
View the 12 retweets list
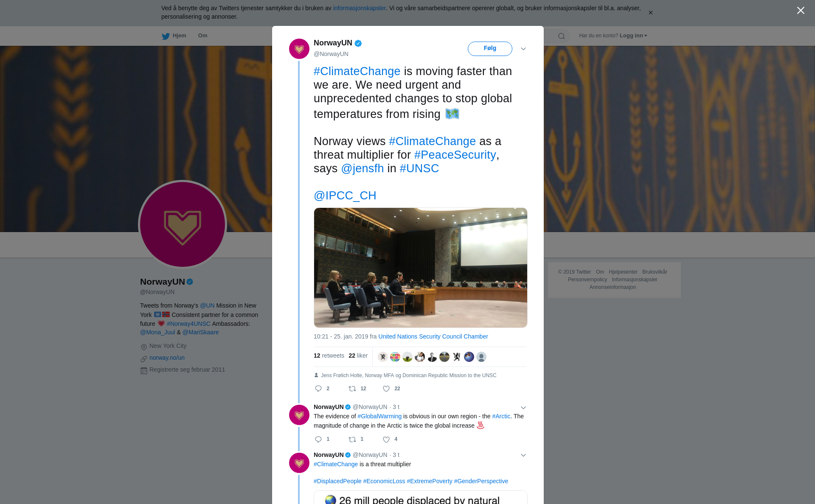click(329, 356)
